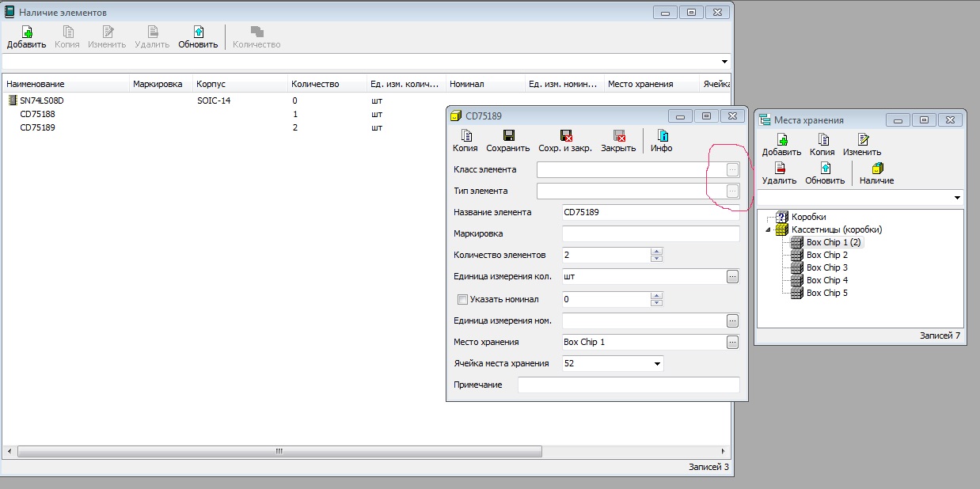Click the Класс элемента text field
This screenshot has width=980, height=489.
tap(631, 169)
